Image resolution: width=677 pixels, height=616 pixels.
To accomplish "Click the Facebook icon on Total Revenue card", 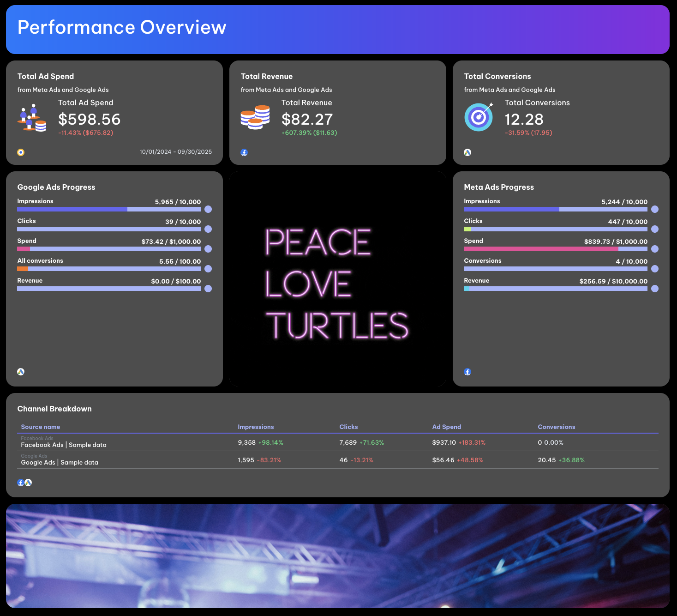I will [244, 152].
